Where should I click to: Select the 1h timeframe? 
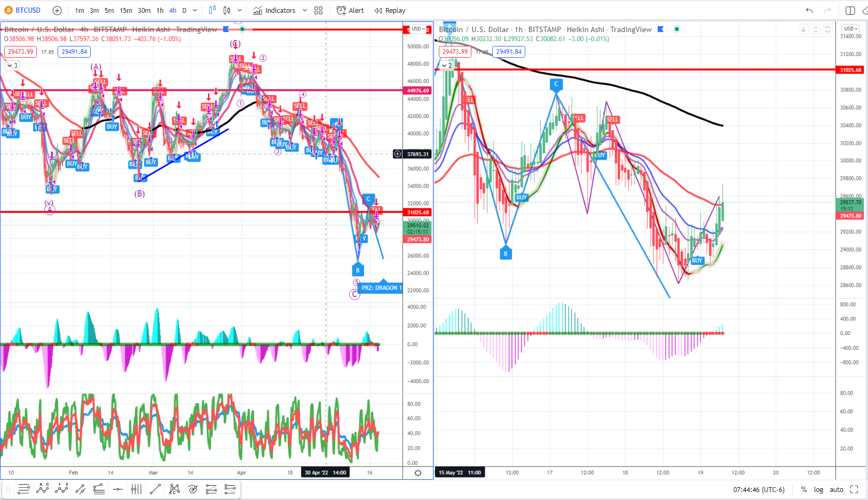point(160,10)
